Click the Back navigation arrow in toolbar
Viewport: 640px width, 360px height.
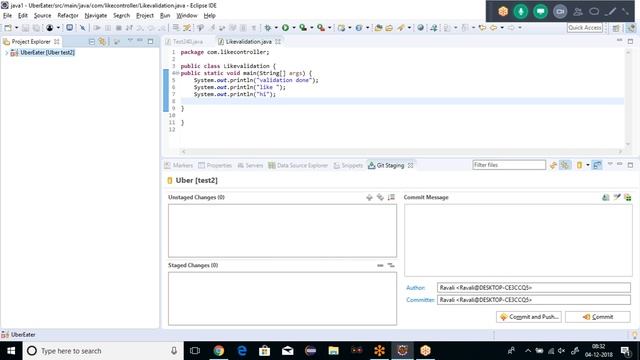(x=493, y=28)
